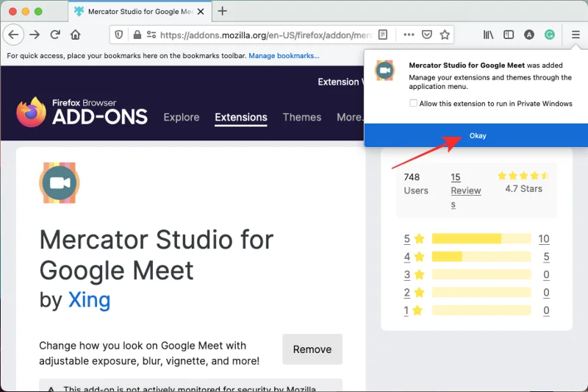Enable extension to run in Private Windows

tap(414, 104)
